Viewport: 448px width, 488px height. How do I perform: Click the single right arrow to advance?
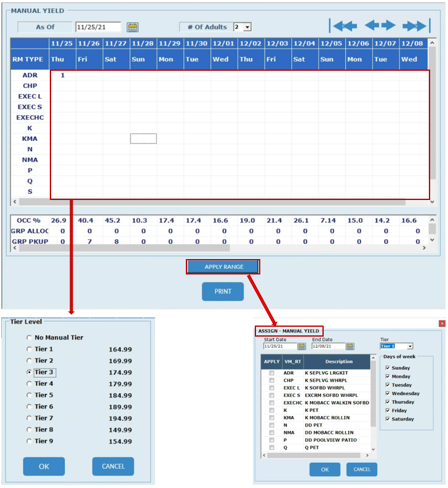pyautogui.click(x=388, y=25)
